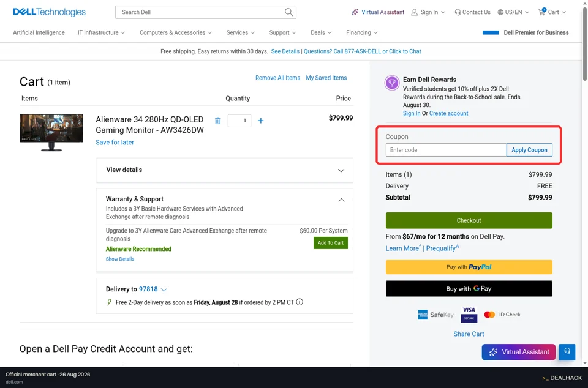This screenshot has width=588, height=388.
Task: Click Contact Us in the header
Action: click(x=472, y=12)
